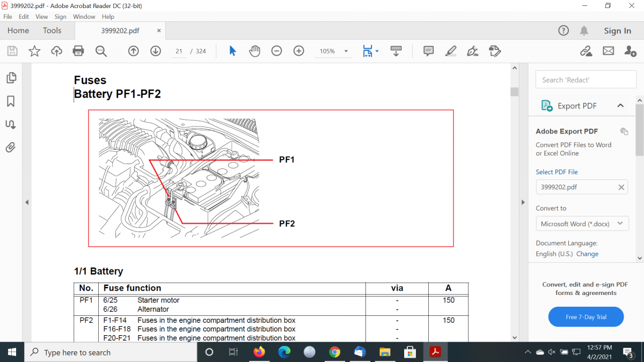
Task: Select the Highlight text tool
Action: coord(451,51)
